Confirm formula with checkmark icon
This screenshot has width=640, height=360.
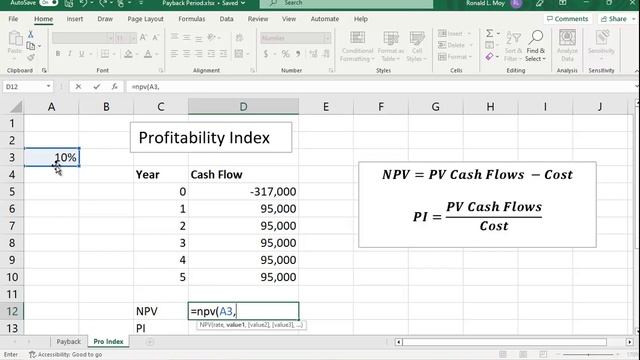point(97,87)
